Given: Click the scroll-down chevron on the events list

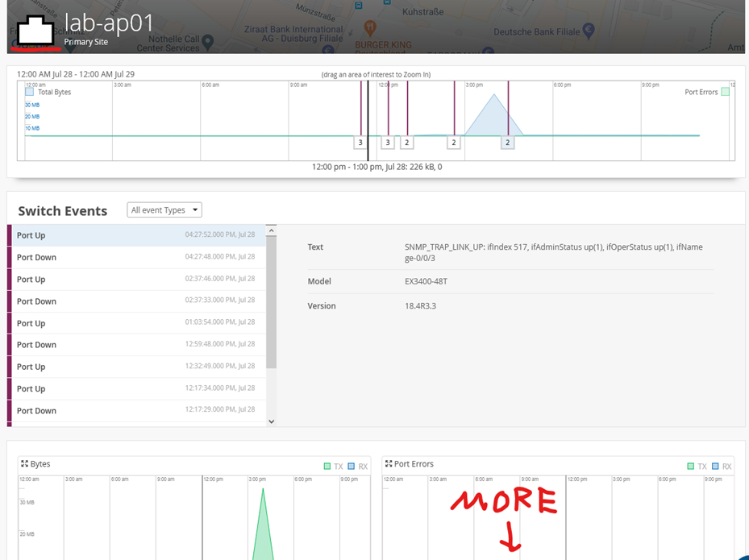Looking at the screenshot, I should coord(271,421).
